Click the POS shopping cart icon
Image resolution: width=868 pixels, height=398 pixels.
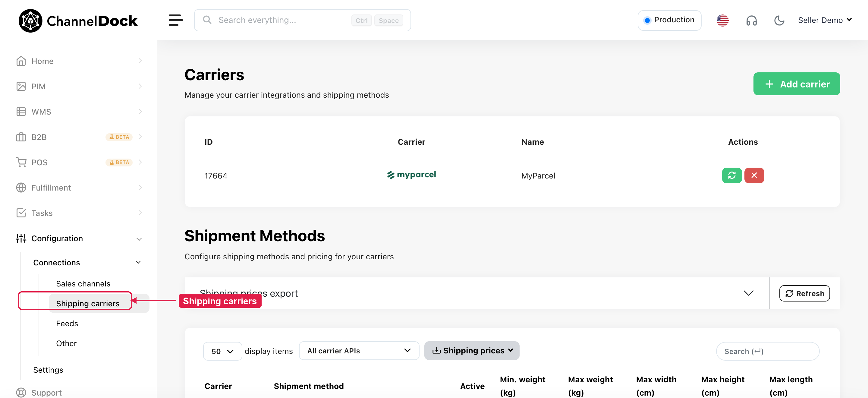click(21, 162)
